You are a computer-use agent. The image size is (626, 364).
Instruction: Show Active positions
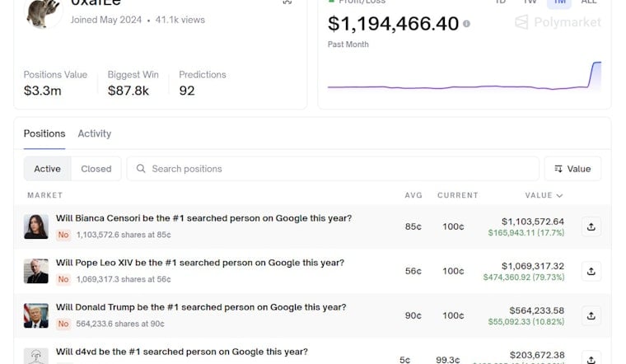pos(48,169)
